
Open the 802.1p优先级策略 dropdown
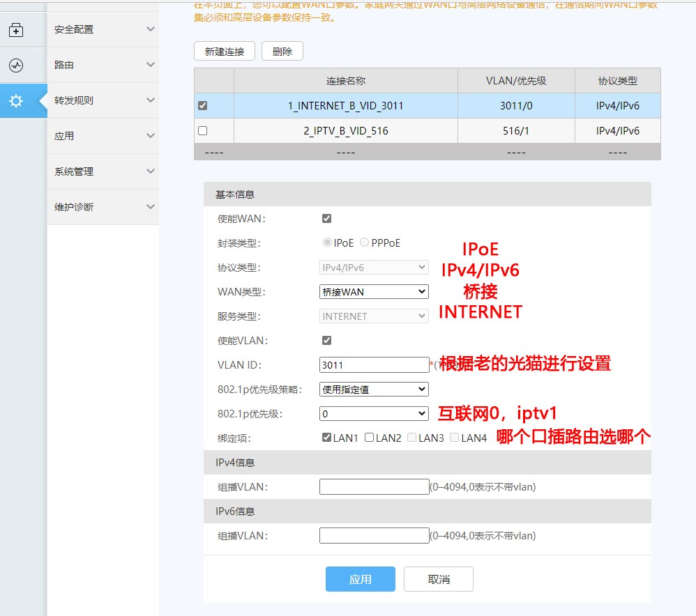(x=373, y=389)
